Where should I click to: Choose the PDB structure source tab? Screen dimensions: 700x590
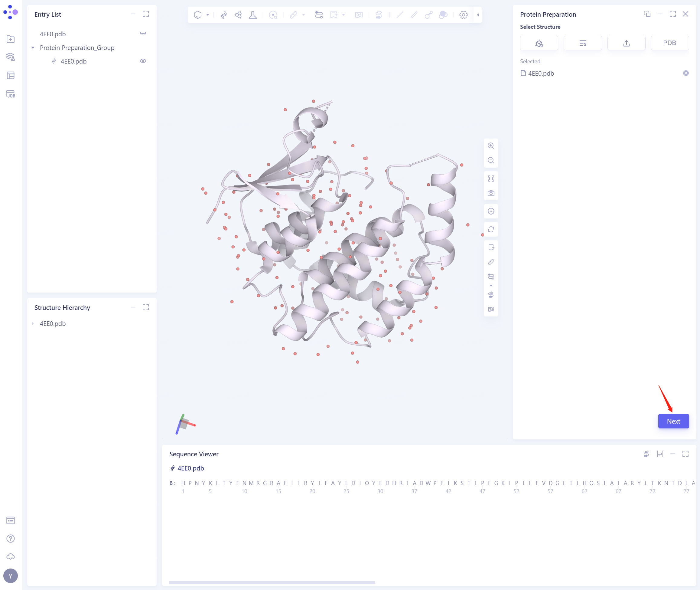click(x=669, y=43)
